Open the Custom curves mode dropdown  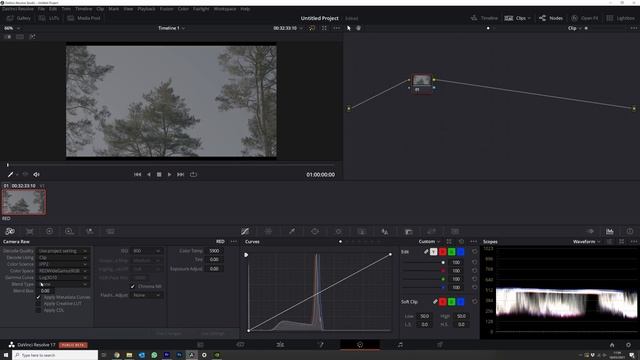pos(429,242)
